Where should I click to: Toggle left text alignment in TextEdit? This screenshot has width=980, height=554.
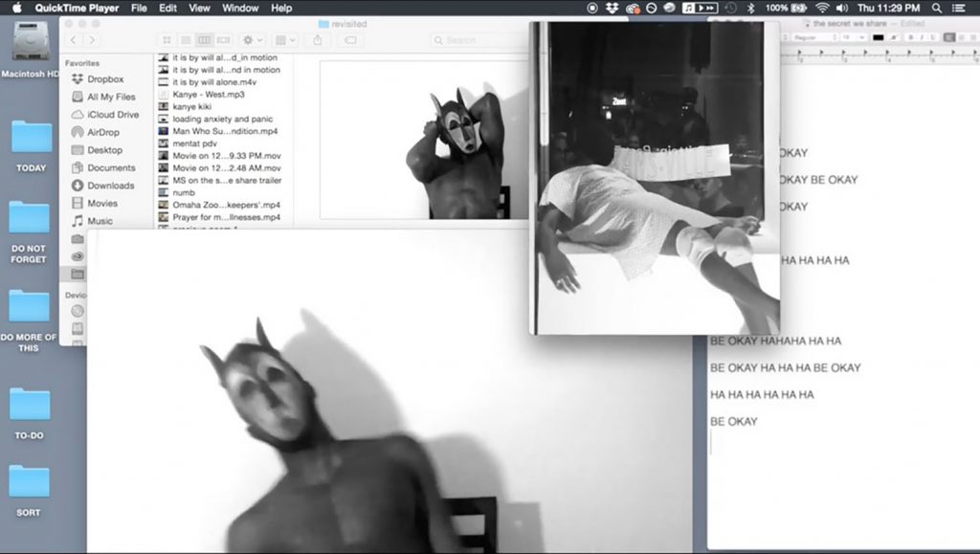(949, 37)
